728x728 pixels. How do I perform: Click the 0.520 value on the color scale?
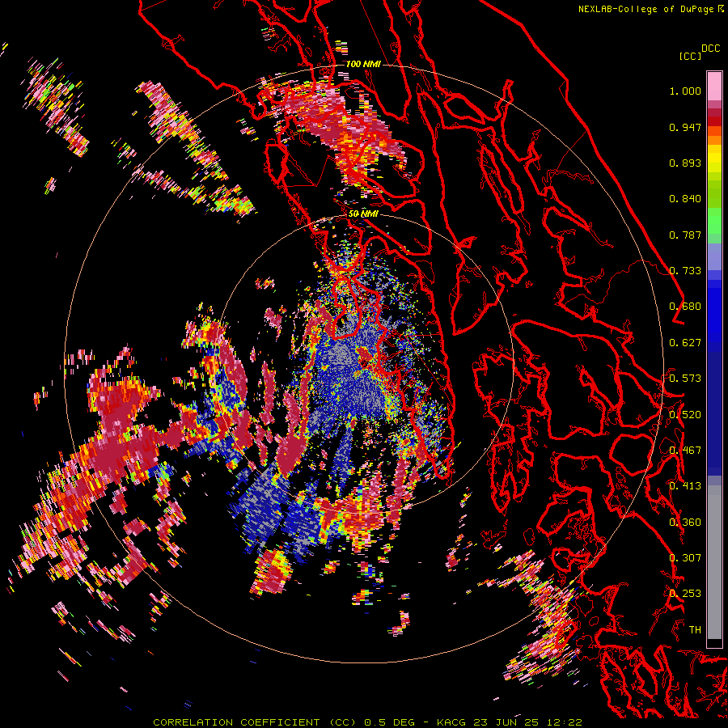click(x=685, y=415)
